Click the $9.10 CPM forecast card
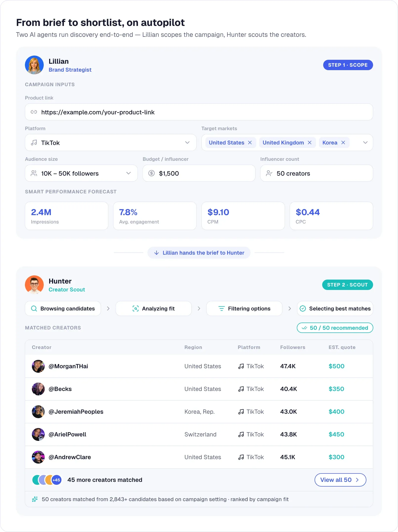Image resolution: width=398 pixels, height=532 pixels. tap(243, 216)
